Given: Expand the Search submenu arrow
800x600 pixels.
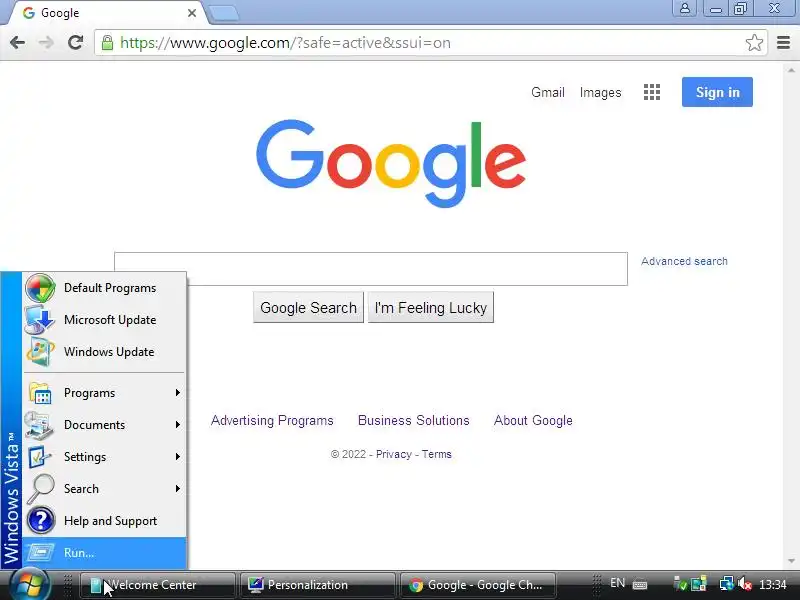Looking at the screenshot, I should click(178, 489).
